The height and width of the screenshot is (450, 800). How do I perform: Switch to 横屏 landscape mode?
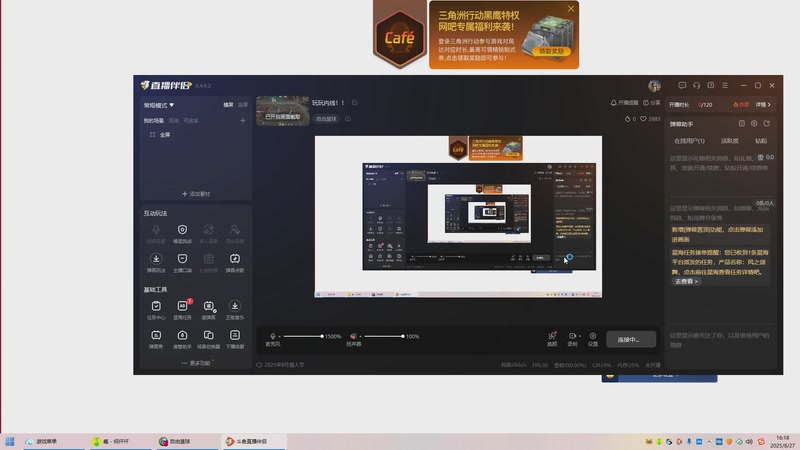point(228,105)
